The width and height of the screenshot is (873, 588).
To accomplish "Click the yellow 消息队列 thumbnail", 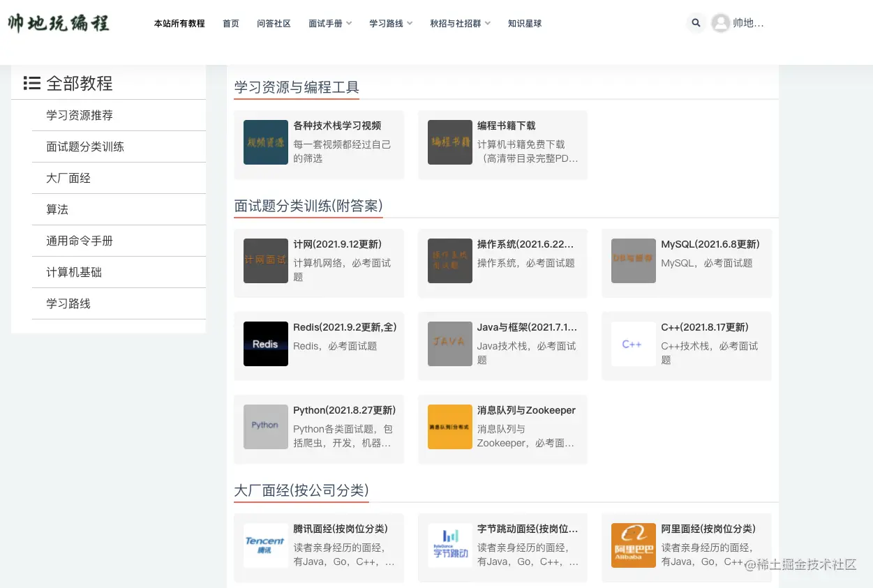I will coord(450,427).
